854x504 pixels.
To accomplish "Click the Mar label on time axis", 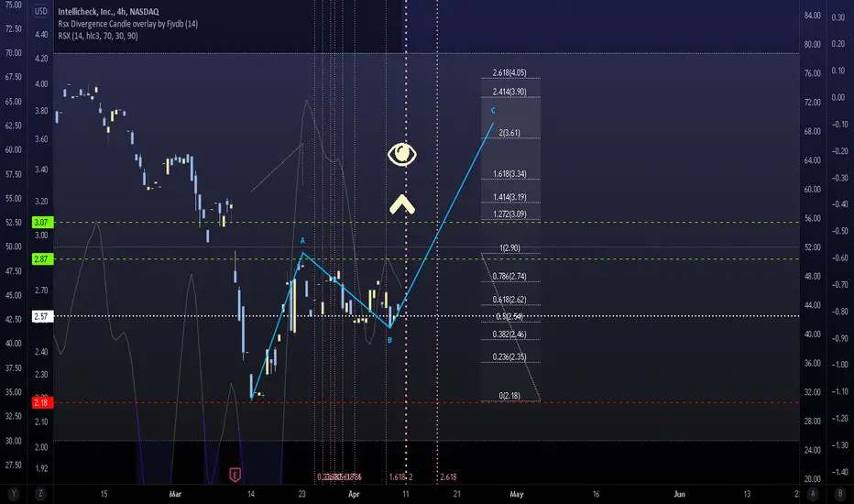I will pos(175,494).
